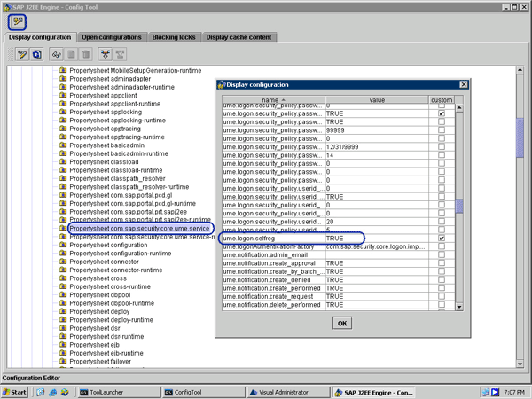Select Propertysheet com.sap.portal.pcd.gl in the tree
Screen dimensions: 532x399
coord(121,195)
